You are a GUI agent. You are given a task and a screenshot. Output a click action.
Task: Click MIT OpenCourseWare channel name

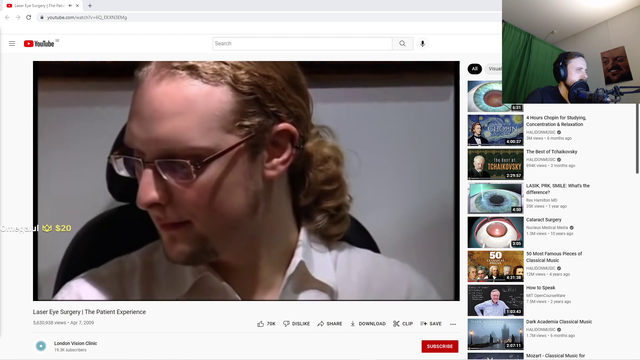tap(546, 296)
